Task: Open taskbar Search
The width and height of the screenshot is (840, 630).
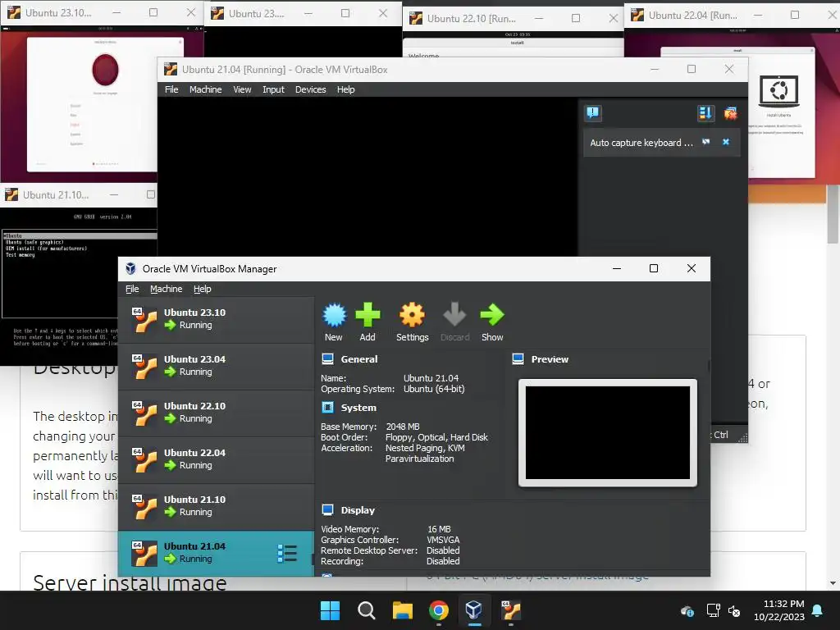Action: tap(367, 610)
